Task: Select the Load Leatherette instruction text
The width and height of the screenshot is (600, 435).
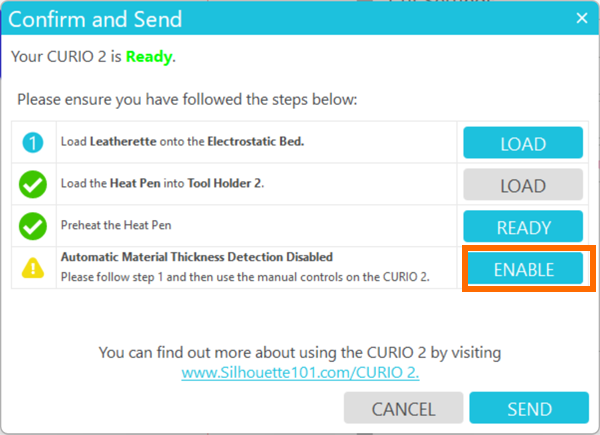Action: (182, 142)
